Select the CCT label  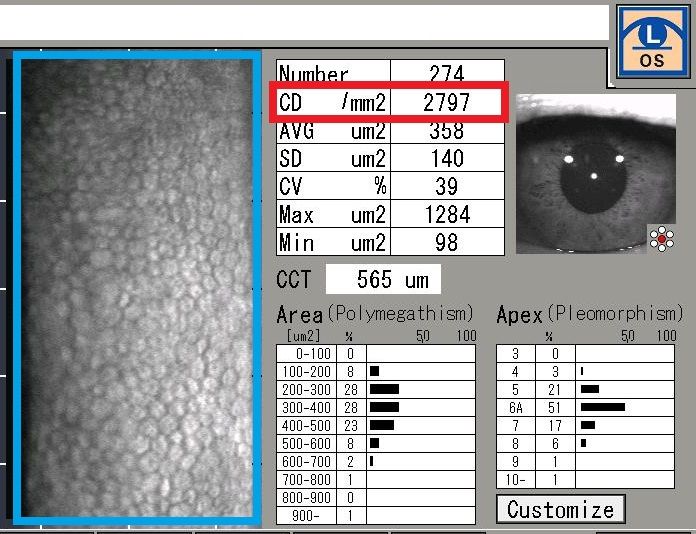pos(293,280)
